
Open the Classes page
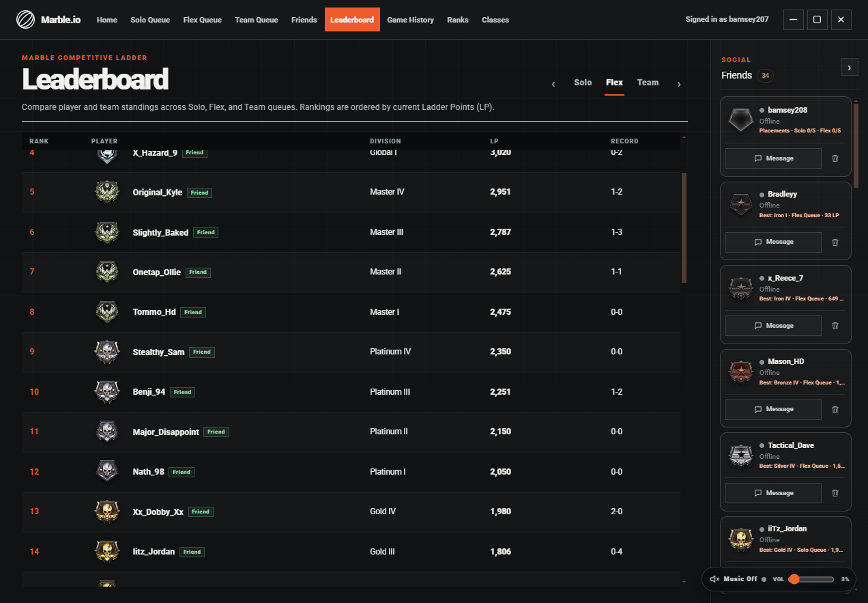[x=495, y=20]
